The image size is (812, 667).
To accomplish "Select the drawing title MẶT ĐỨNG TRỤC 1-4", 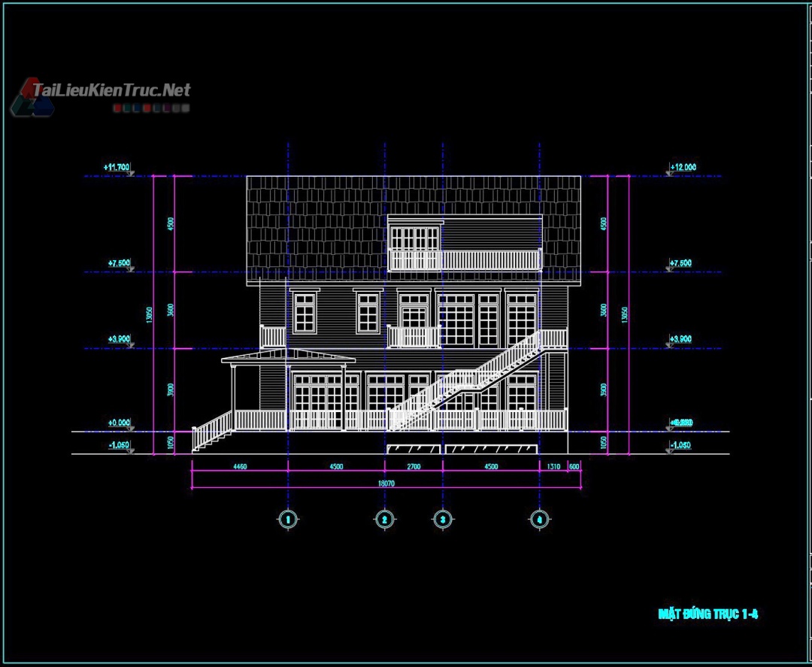I will [707, 614].
